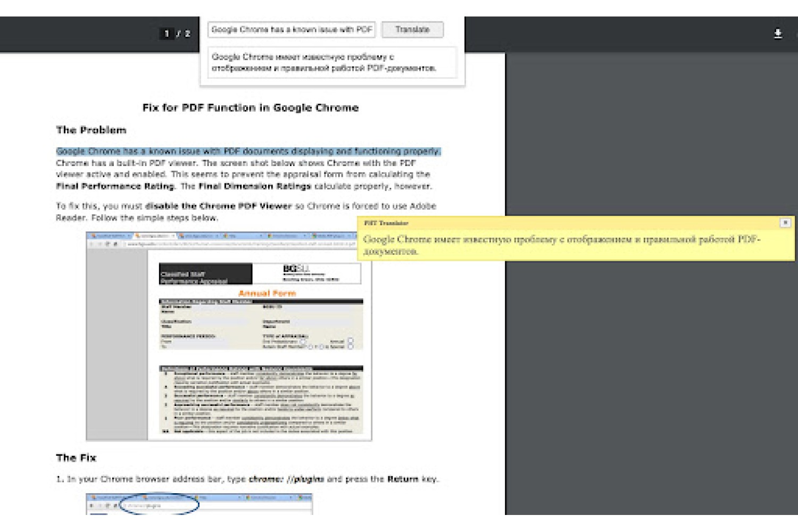
Task: Click the 'PDF Translator' title in yellow popup
Action: pos(386,223)
